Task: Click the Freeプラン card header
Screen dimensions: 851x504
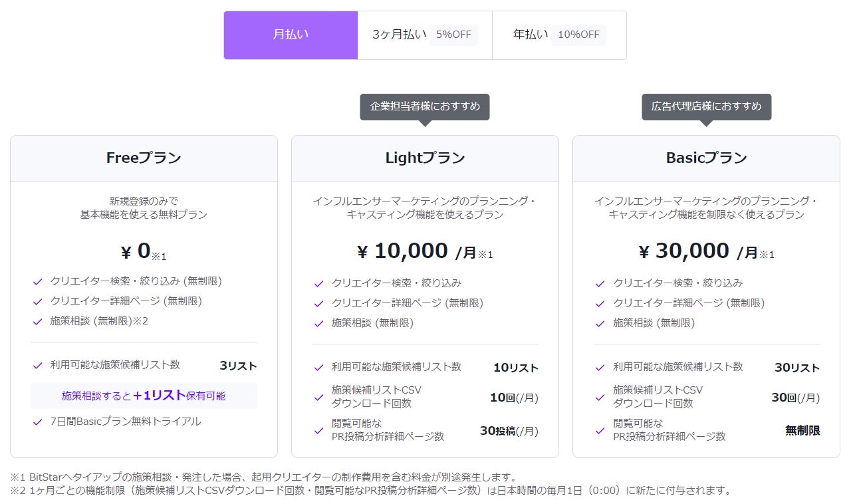Action: (144, 158)
